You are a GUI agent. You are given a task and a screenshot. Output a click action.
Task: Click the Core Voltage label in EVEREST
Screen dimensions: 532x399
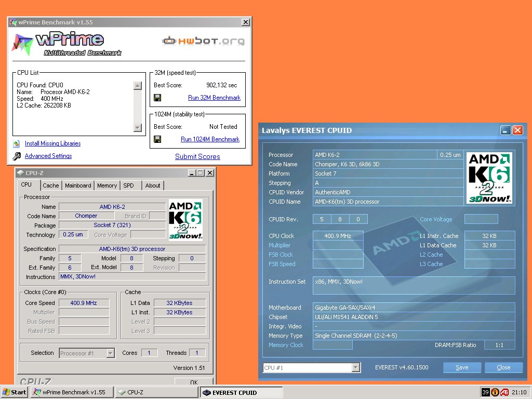tap(436, 220)
